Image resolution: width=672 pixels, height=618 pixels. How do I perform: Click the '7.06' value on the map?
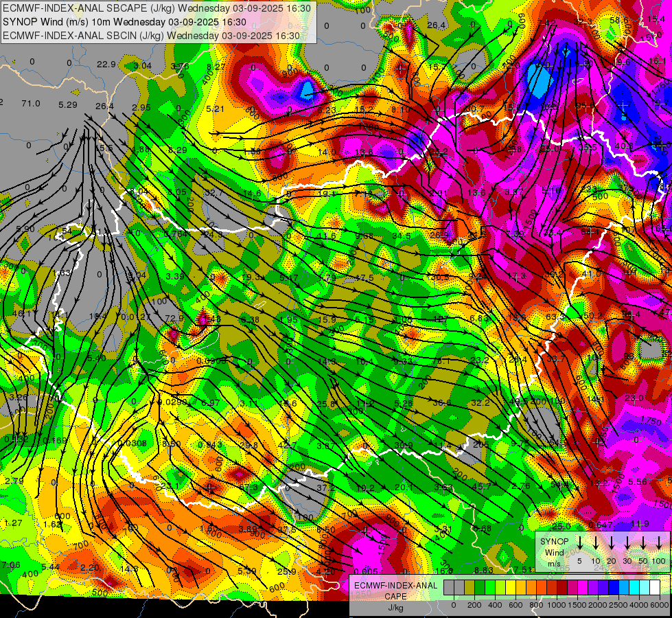tap(11, 565)
